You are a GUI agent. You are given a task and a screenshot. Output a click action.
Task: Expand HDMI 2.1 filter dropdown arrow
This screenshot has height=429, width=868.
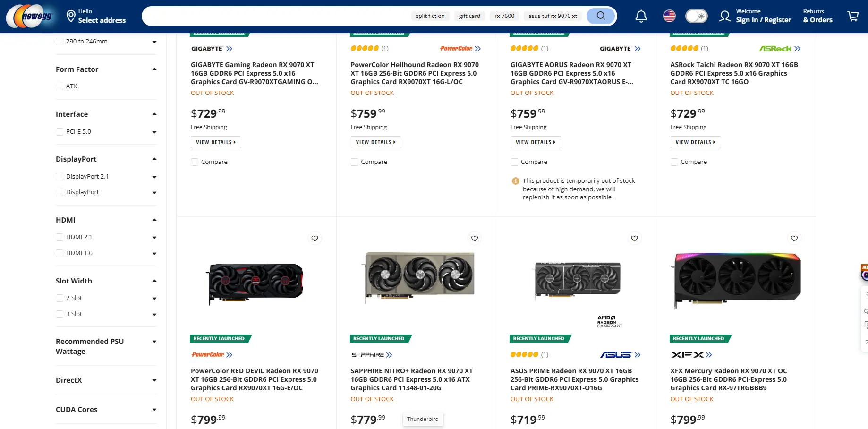[154, 238]
